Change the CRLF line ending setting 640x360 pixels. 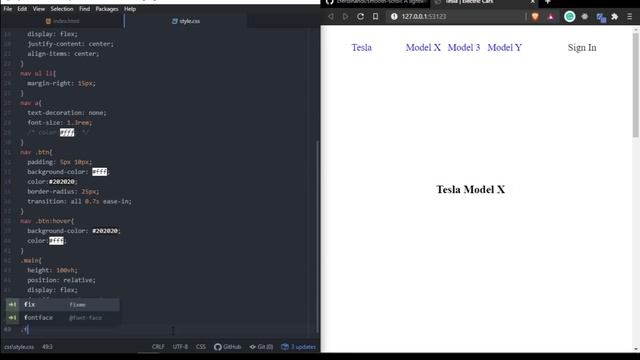click(x=158, y=347)
